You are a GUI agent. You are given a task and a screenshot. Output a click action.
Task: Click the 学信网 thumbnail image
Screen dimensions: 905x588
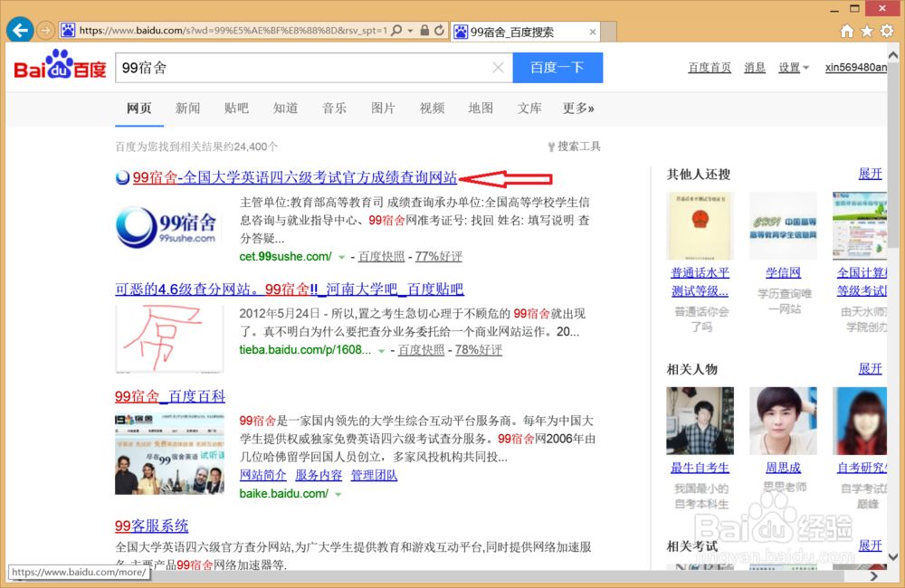[783, 226]
